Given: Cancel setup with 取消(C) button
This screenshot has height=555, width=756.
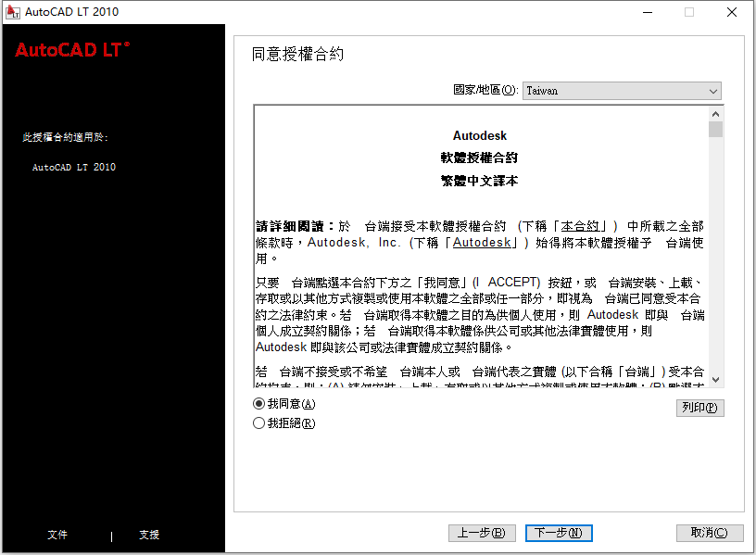Looking at the screenshot, I should click(710, 533).
